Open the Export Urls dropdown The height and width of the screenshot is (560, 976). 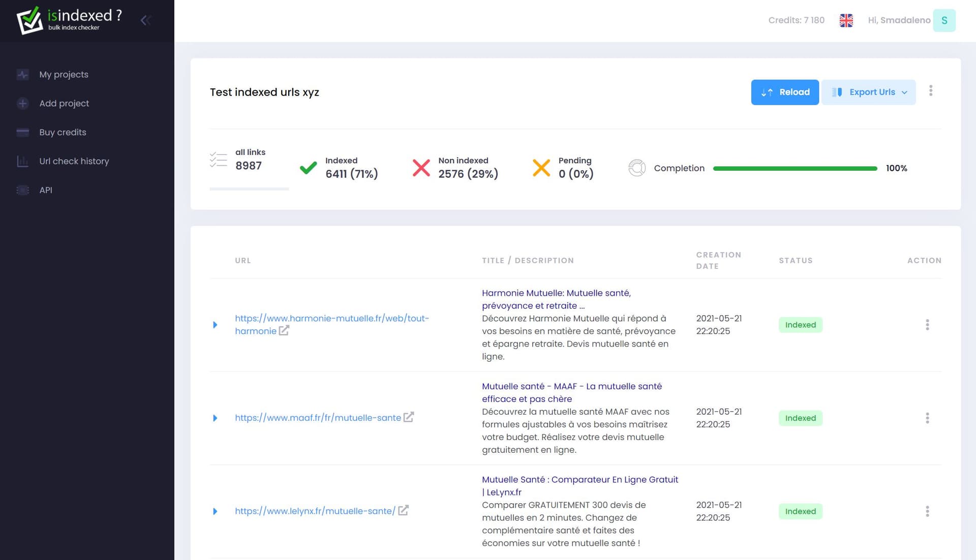(869, 92)
